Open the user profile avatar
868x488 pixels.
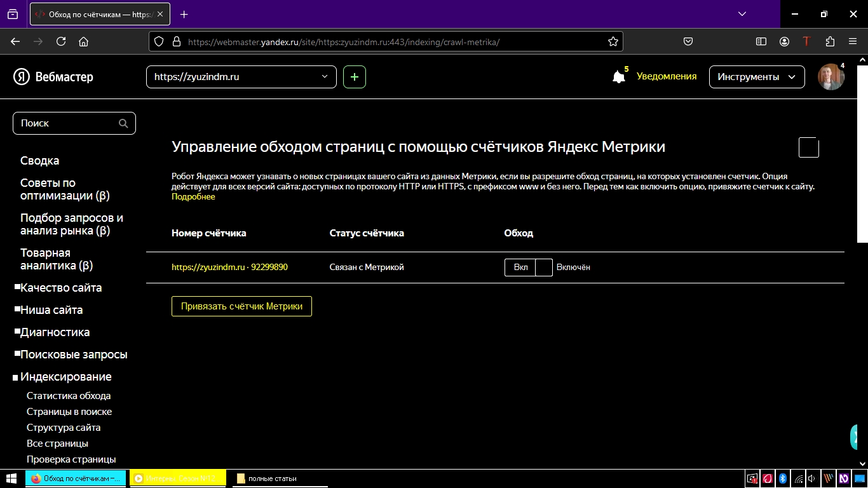tap(831, 77)
